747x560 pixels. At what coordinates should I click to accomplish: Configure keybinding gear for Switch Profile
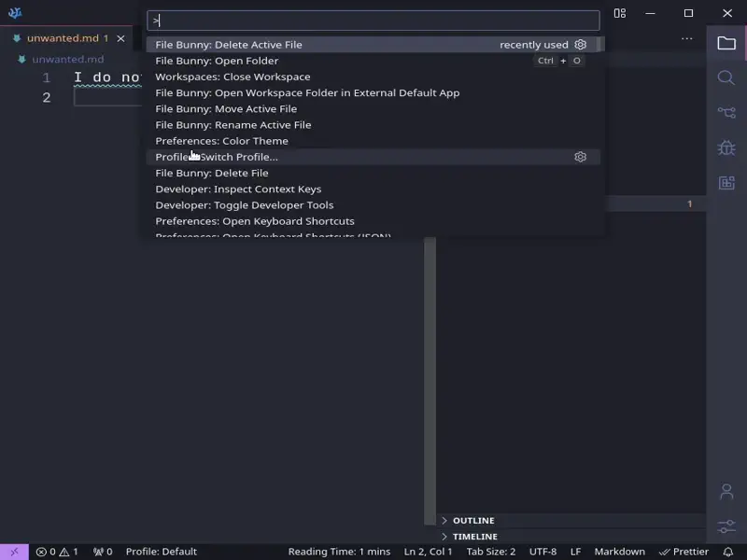[x=580, y=157]
